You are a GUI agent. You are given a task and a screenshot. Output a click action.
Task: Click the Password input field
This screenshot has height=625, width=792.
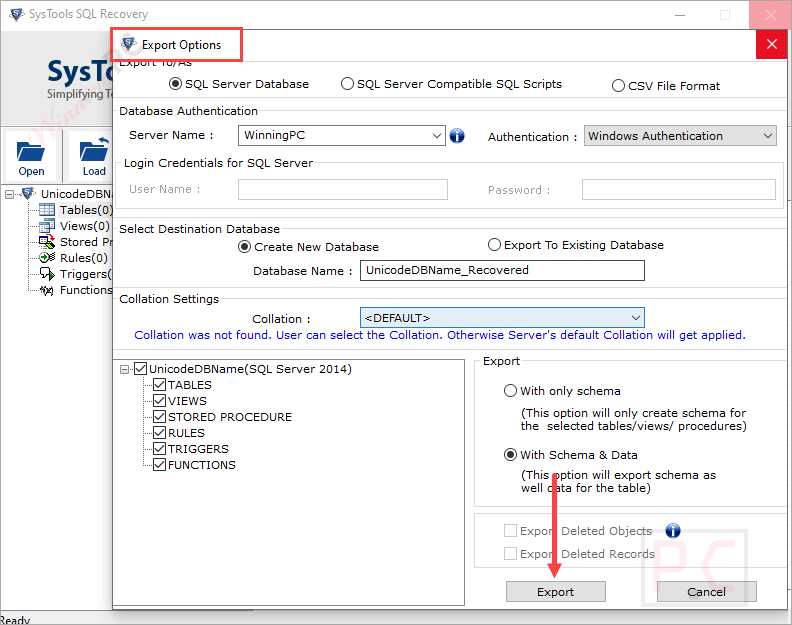[678, 189]
